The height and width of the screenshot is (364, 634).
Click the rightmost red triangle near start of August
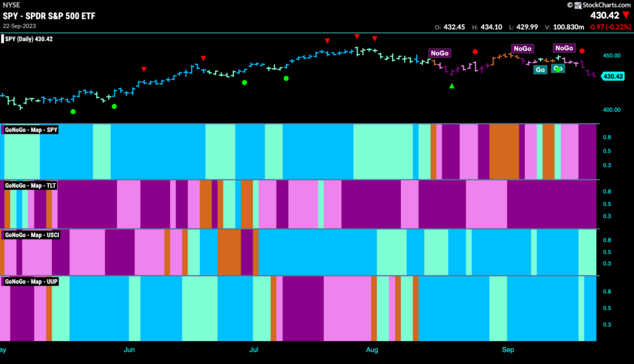[x=375, y=39]
